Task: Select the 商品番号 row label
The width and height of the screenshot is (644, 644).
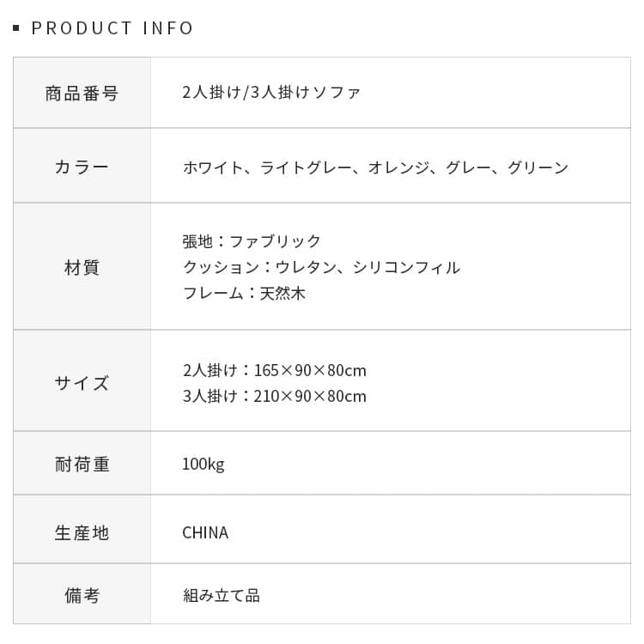Action: 82,94
